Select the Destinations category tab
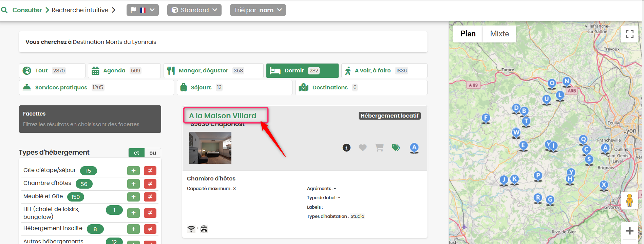This screenshot has width=644, height=244. click(361, 88)
